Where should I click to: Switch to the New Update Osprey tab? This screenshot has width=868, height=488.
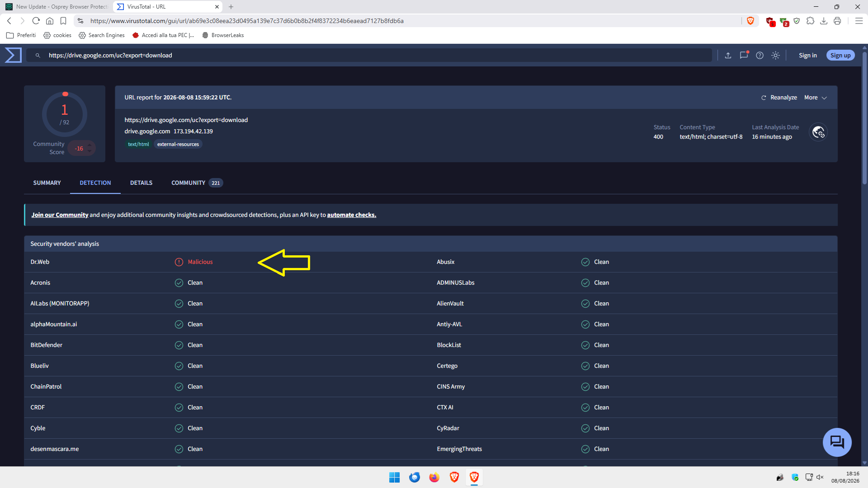(57, 7)
